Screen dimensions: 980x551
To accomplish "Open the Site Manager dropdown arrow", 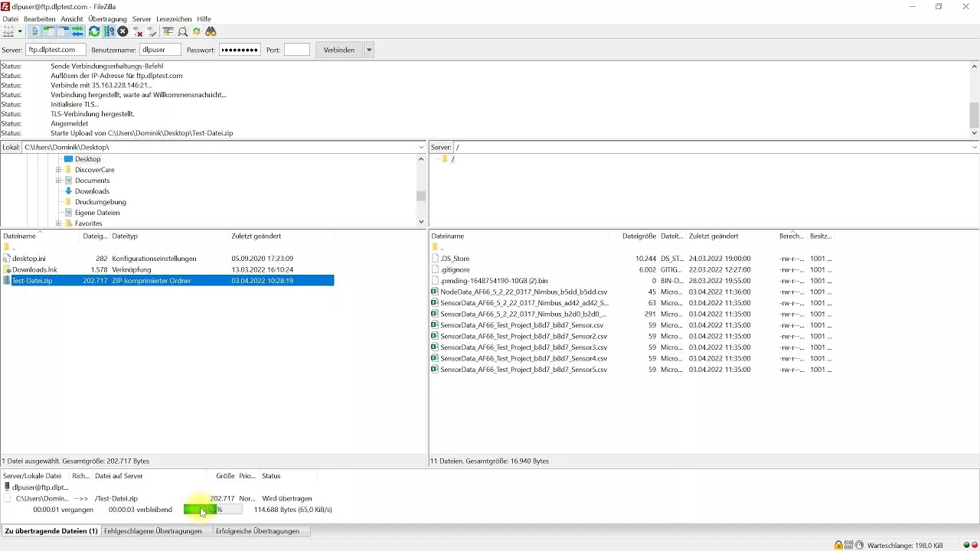I will pos(20,31).
